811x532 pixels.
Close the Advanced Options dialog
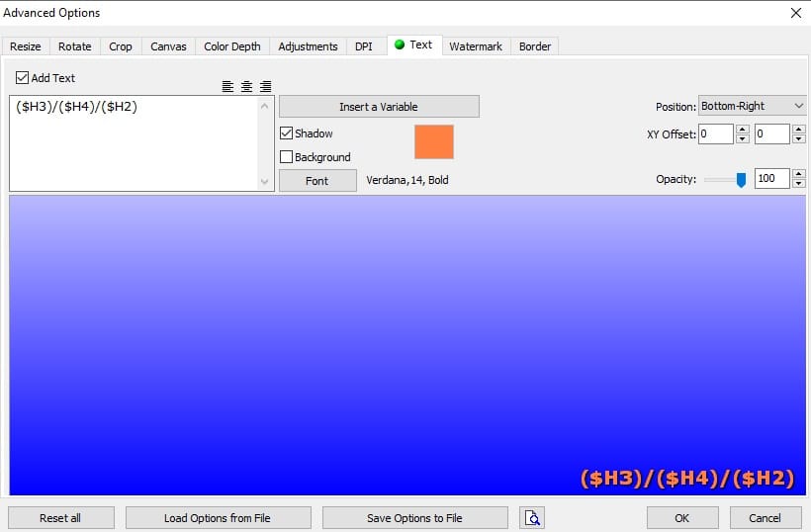point(795,13)
